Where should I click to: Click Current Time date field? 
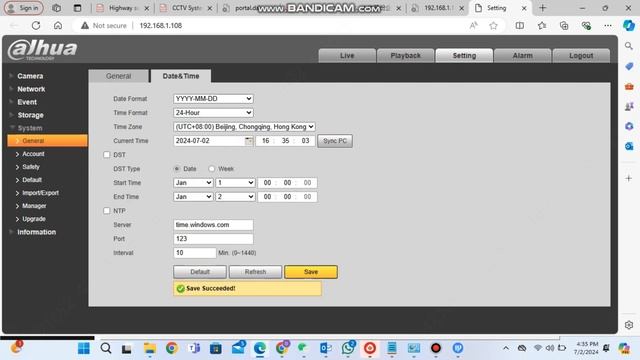coord(209,141)
